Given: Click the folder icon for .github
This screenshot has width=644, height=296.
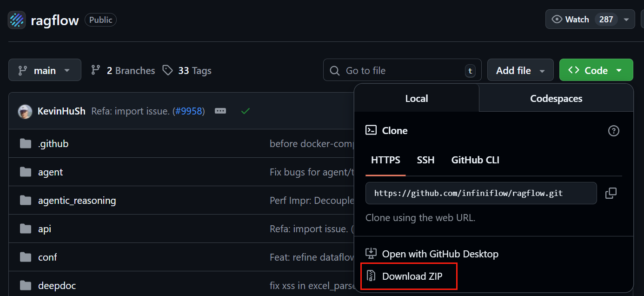Looking at the screenshot, I should tap(26, 143).
